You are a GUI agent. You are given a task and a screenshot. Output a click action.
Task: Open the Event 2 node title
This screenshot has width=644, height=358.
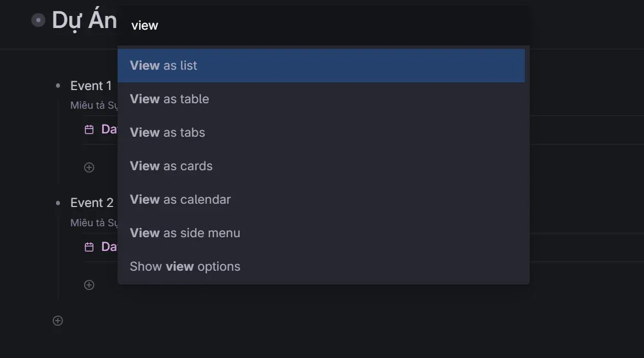92,203
